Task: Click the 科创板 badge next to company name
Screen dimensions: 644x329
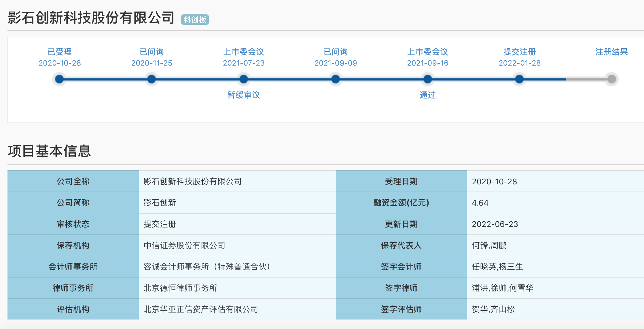Action: [195, 20]
